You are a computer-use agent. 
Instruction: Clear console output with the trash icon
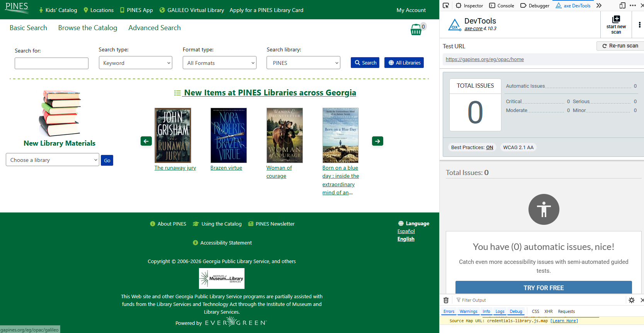(446, 300)
